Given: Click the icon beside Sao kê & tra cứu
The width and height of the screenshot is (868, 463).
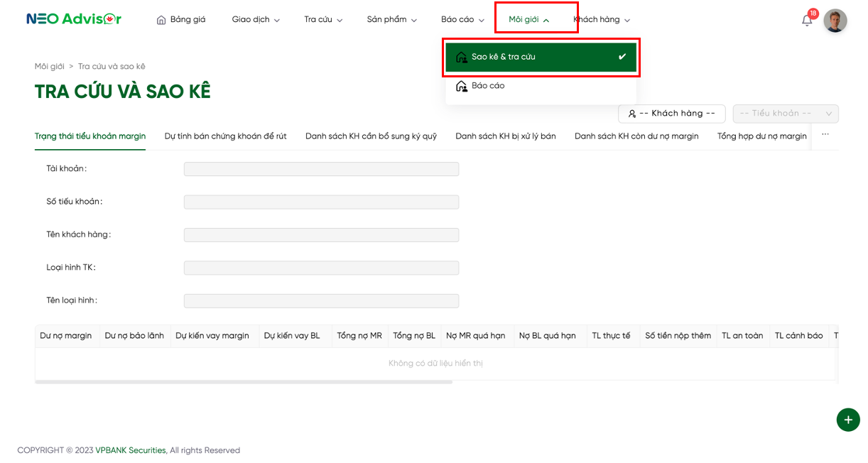Looking at the screenshot, I should coord(461,57).
